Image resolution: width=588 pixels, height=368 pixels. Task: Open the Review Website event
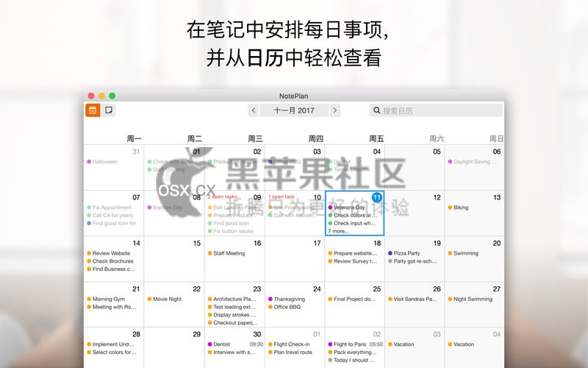click(x=109, y=253)
